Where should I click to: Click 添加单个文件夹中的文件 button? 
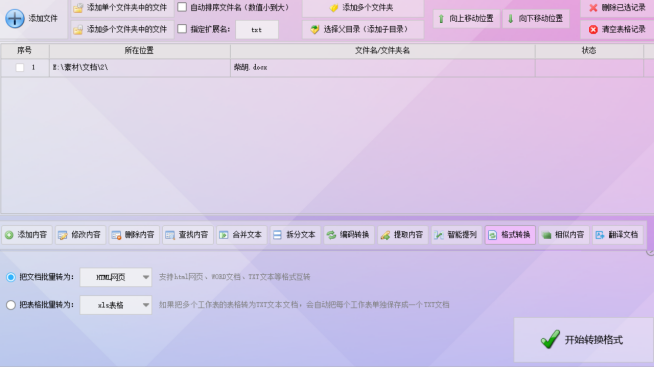pos(122,8)
